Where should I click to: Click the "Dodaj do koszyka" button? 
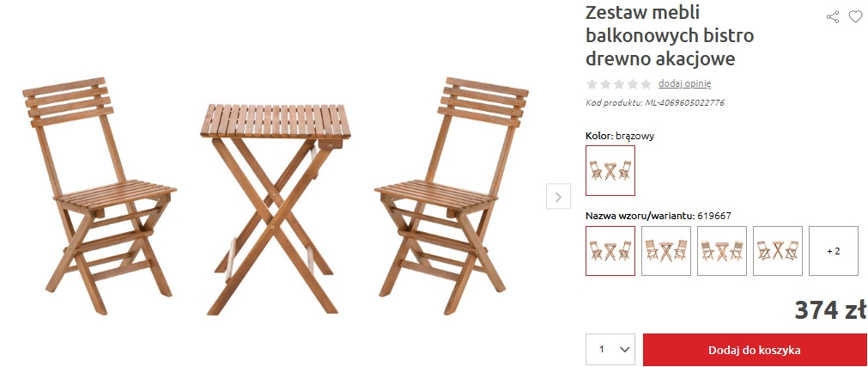coord(755,350)
